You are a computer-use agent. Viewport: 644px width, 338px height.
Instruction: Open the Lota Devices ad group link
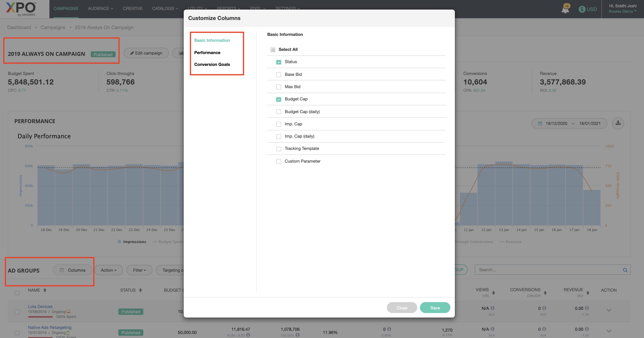pos(40,306)
